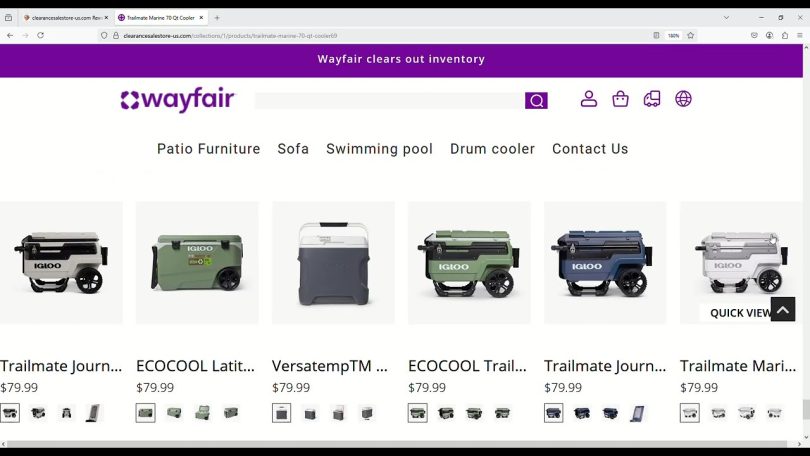Open the globe language selector icon
Viewport: 810px width, 456px height.
(683, 99)
